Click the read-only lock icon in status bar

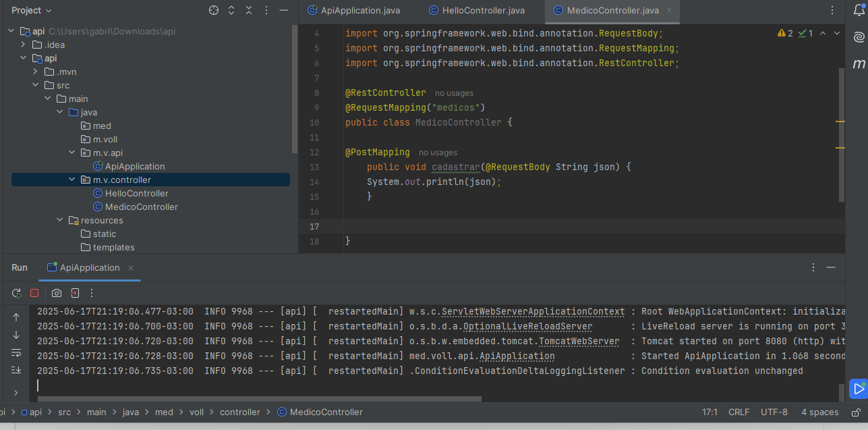(x=856, y=412)
